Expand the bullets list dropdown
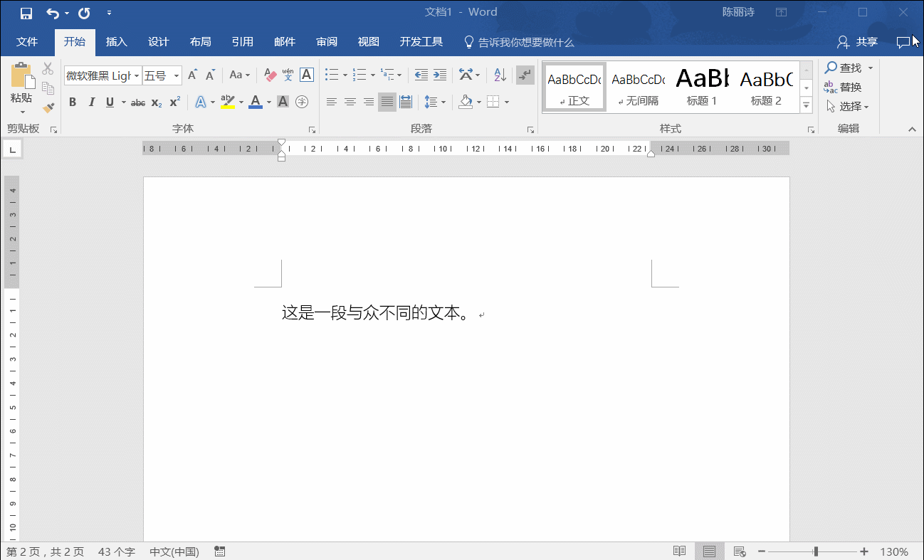This screenshot has width=924, height=560. click(x=345, y=75)
